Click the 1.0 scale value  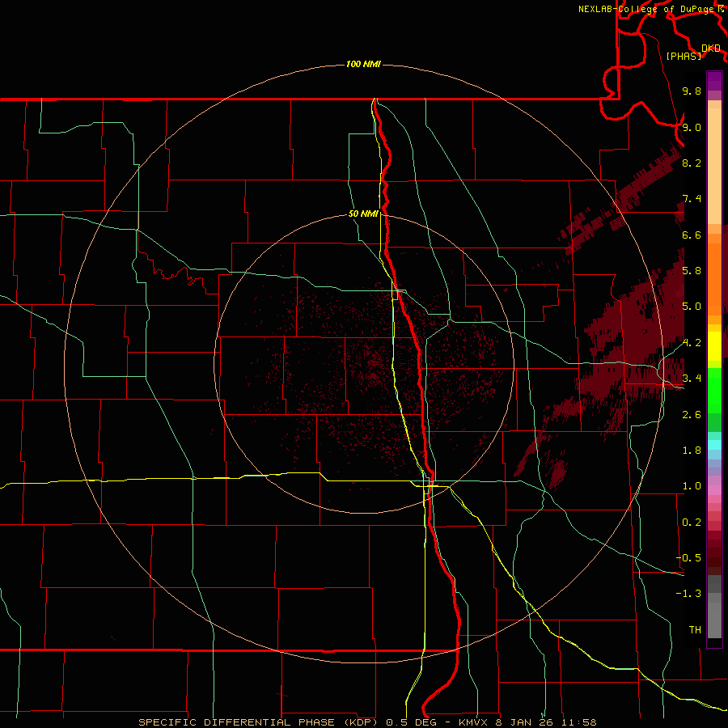(692, 486)
